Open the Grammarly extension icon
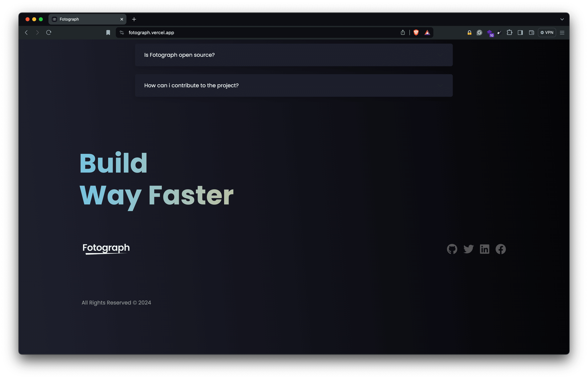This screenshot has width=588, height=379. point(479,33)
